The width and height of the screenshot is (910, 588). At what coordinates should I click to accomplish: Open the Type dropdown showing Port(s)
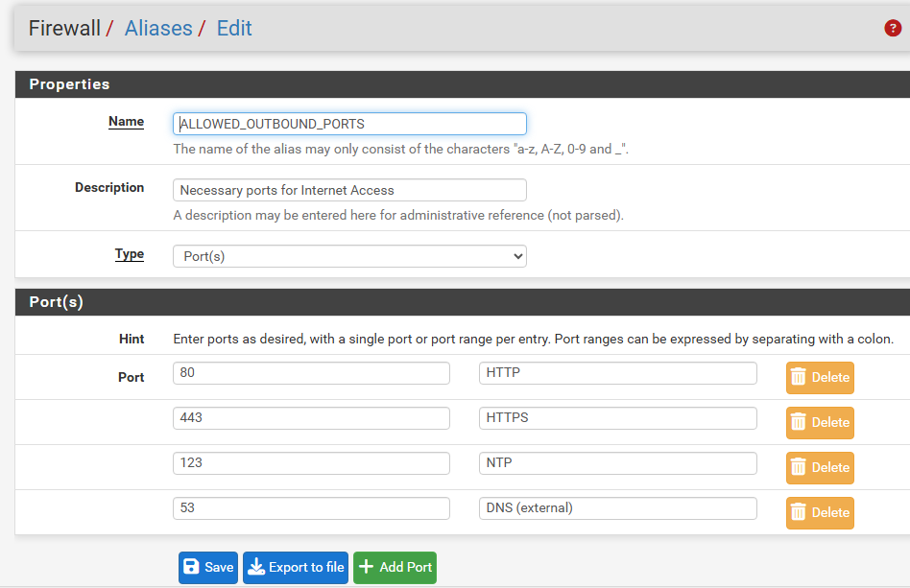coord(349,256)
